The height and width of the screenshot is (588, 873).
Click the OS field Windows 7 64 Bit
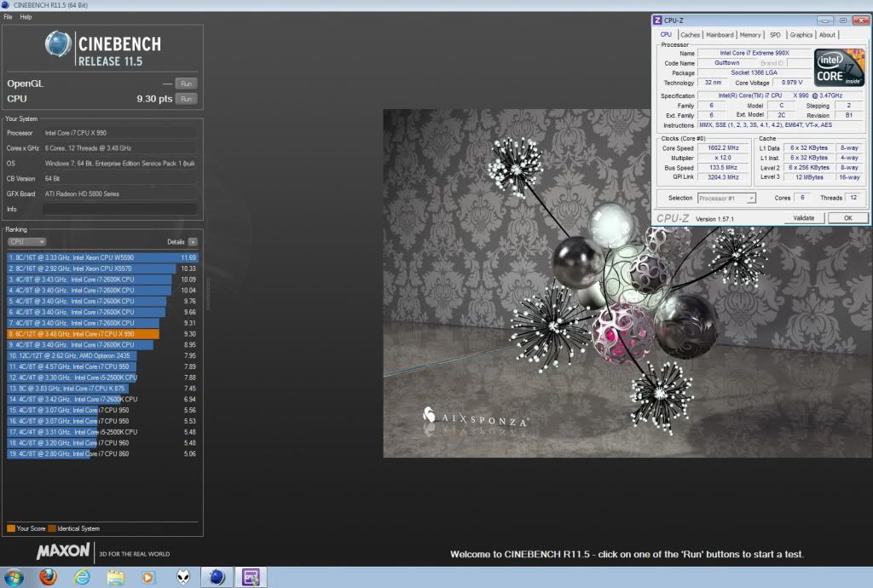(119, 164)
